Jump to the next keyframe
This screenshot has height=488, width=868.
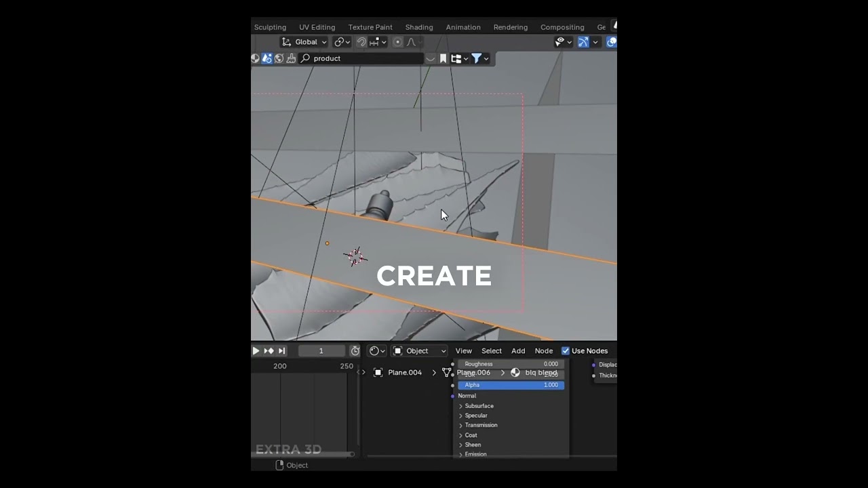(269, 350)
